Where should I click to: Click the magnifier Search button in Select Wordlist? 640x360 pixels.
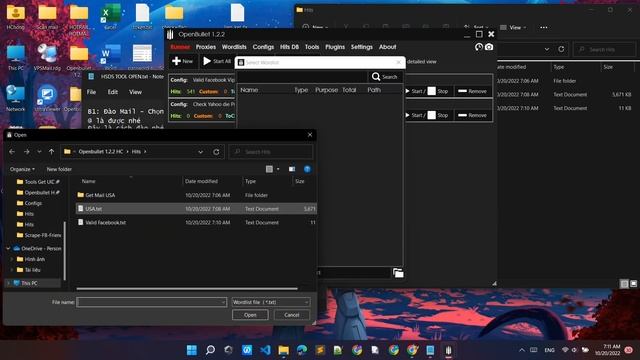pos(384,77)
